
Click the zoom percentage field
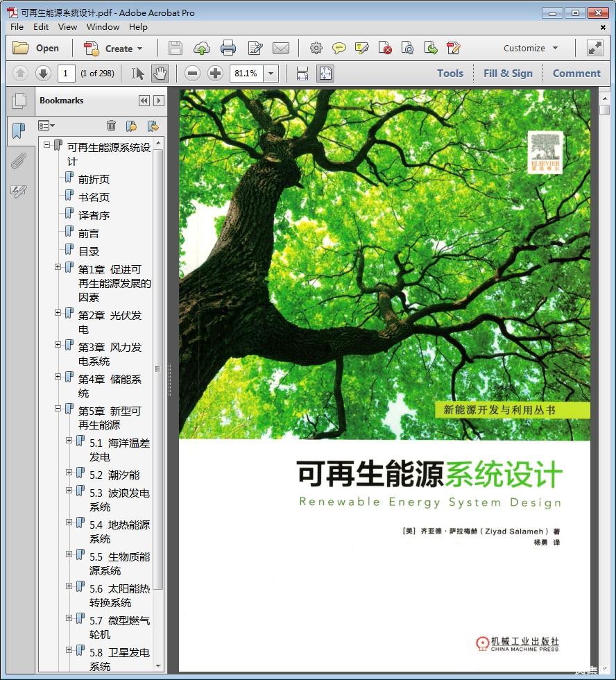[246, 74]
